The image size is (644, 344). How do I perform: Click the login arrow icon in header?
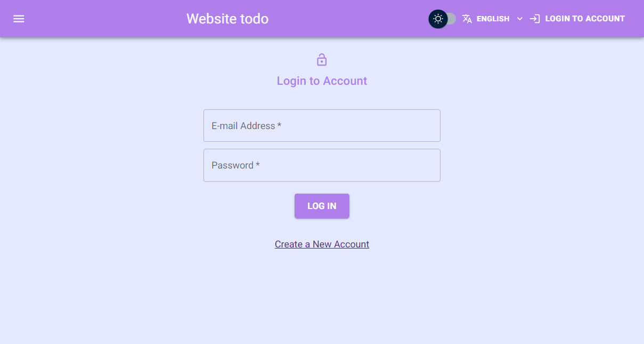coord(535,19)
